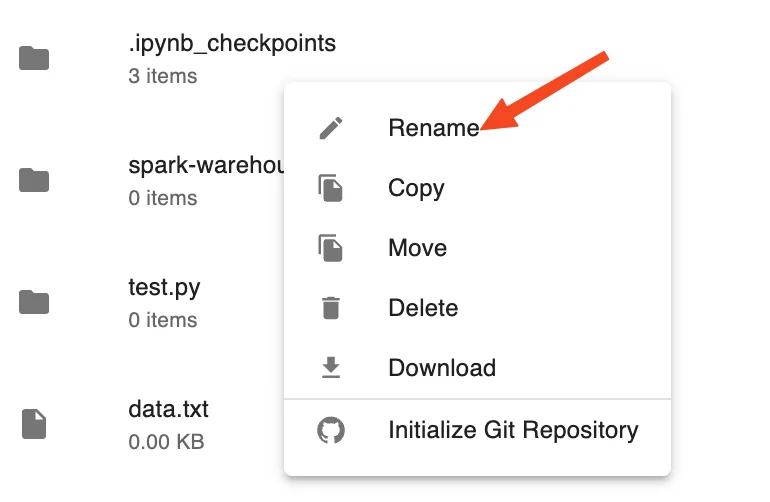Click the pencil icon beside Rename
Image resolution: width=770 pixels, height=502 pixels.
point(331,128)
